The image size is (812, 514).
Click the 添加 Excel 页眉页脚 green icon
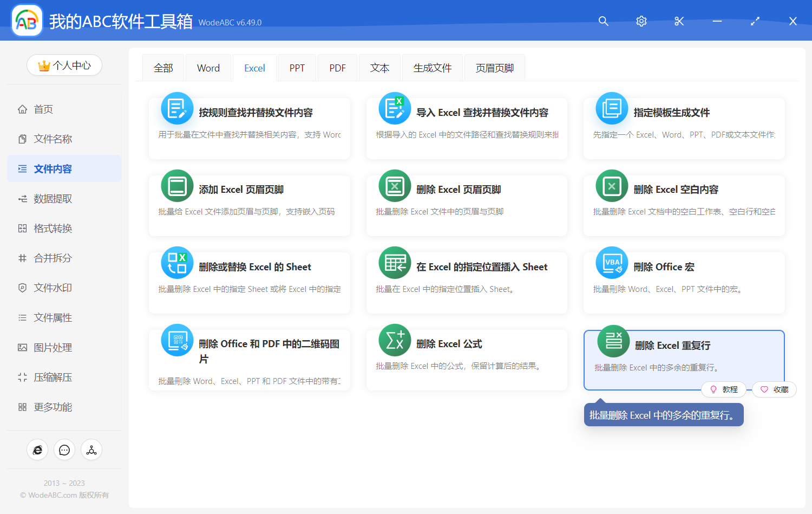177,186
